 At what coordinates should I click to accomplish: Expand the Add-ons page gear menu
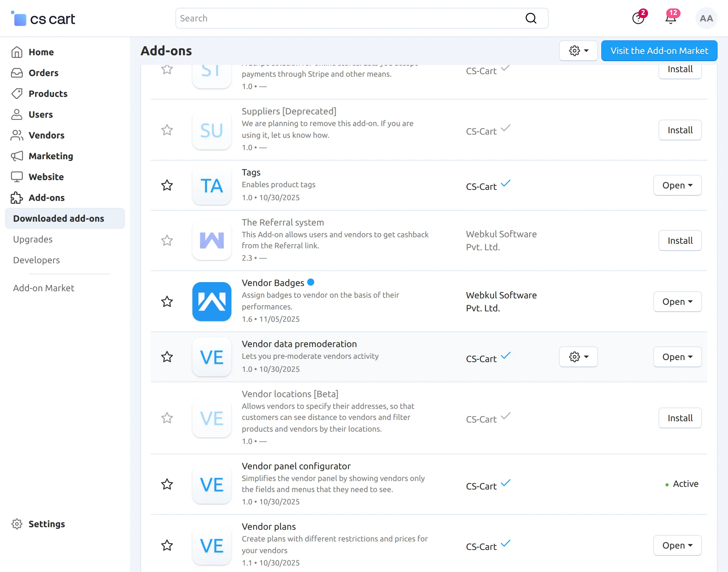[578, 51]
